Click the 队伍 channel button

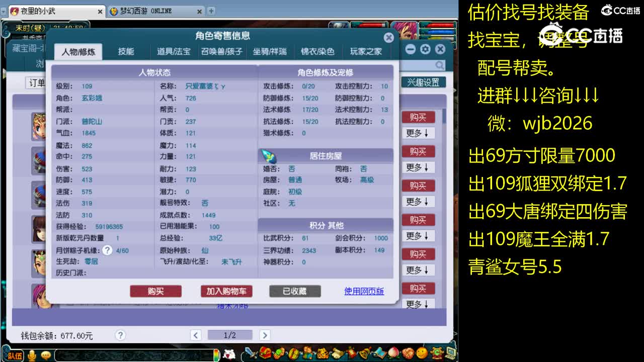[x=15, y=355]
